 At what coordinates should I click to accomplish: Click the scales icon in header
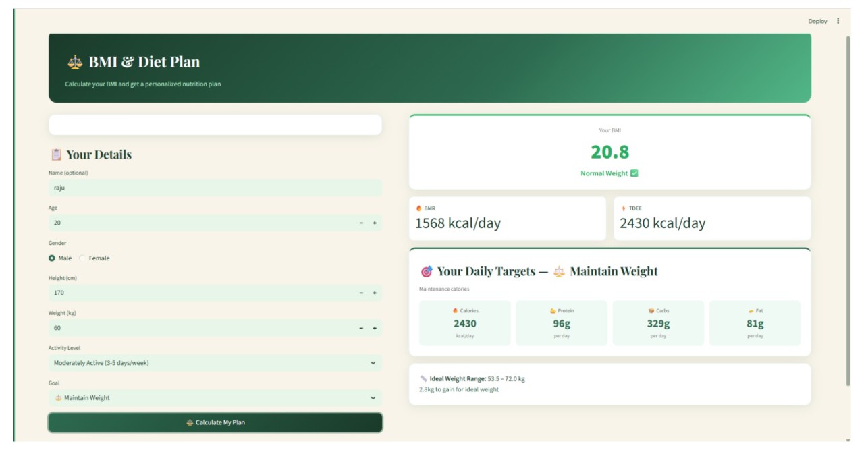[74, 62]
